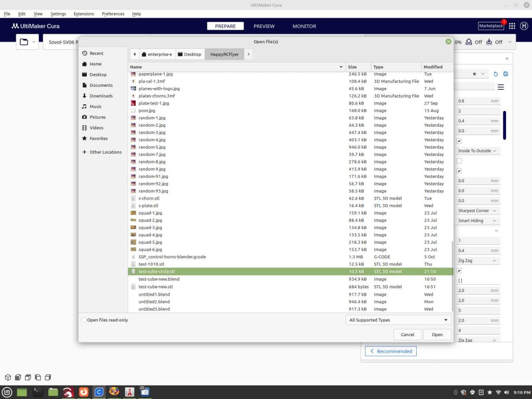Open the Linux Mint menu in the taskbar
Viewport: 532px width, 399px height.
point(7,392)
